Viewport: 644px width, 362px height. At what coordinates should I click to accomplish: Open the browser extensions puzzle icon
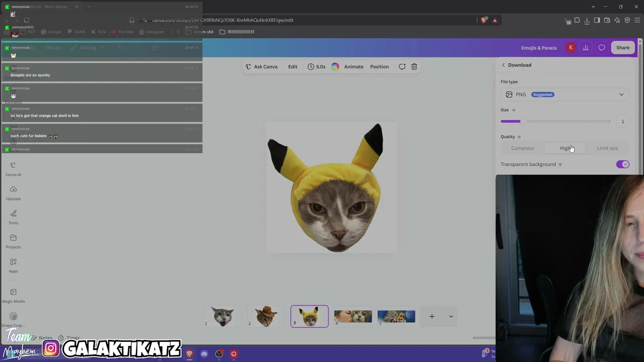[577, 20]
